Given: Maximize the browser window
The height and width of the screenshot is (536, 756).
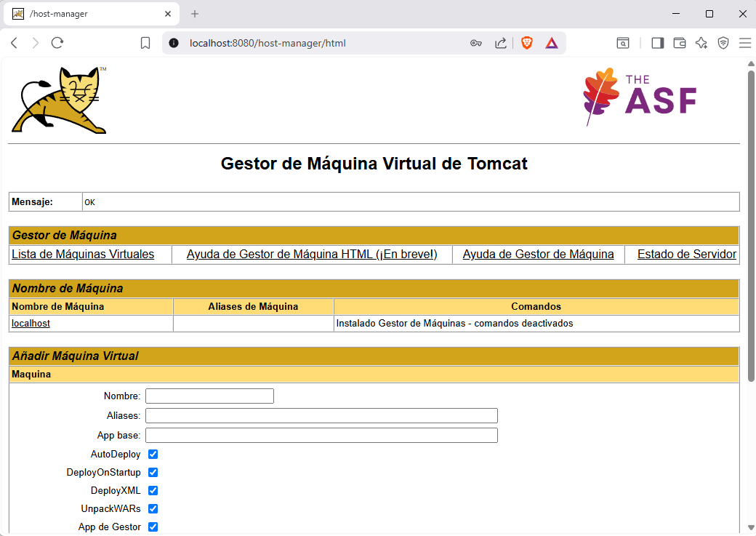Looking at the screenshot, I should click(x=709, y=14).
